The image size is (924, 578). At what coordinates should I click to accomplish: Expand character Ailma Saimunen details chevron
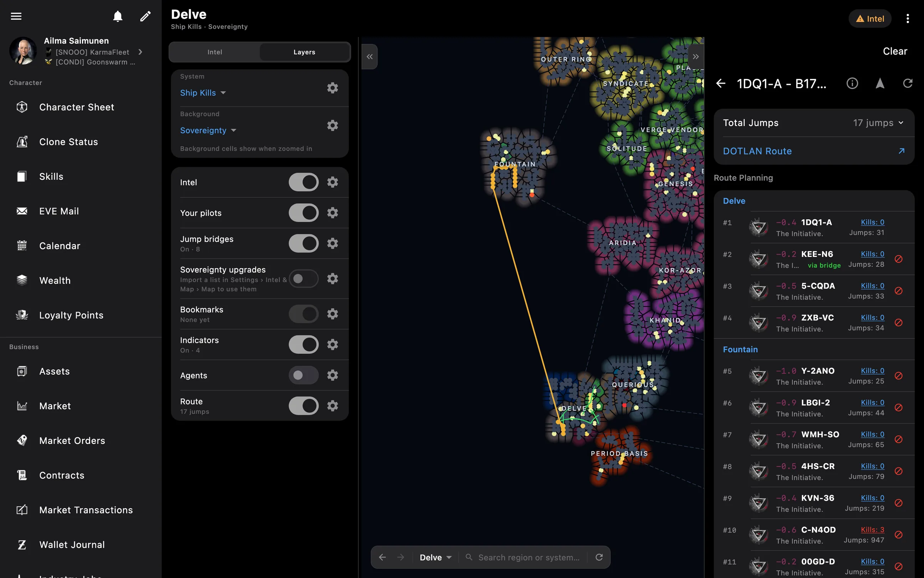point(141,52)
